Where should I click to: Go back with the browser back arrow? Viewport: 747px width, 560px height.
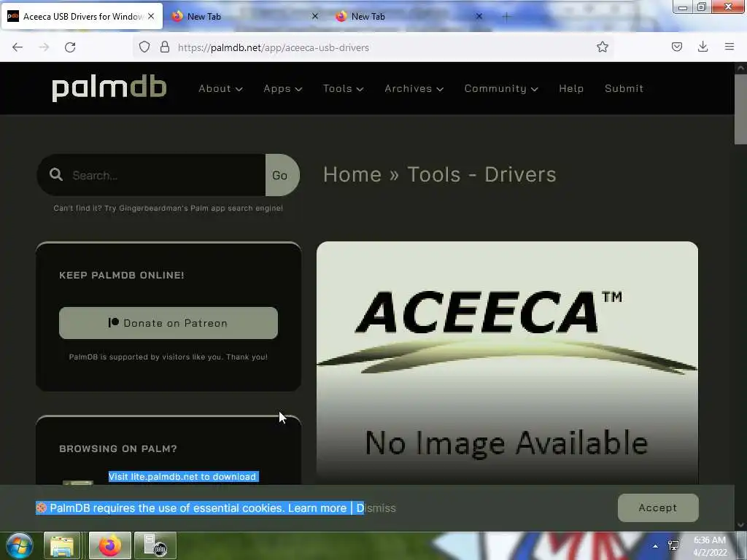point(18,47)
